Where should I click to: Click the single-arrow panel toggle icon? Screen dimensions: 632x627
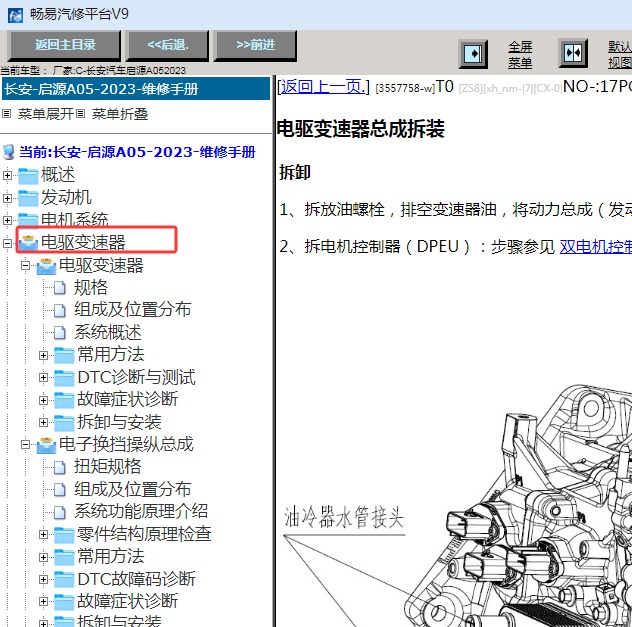tap(473, 54)
